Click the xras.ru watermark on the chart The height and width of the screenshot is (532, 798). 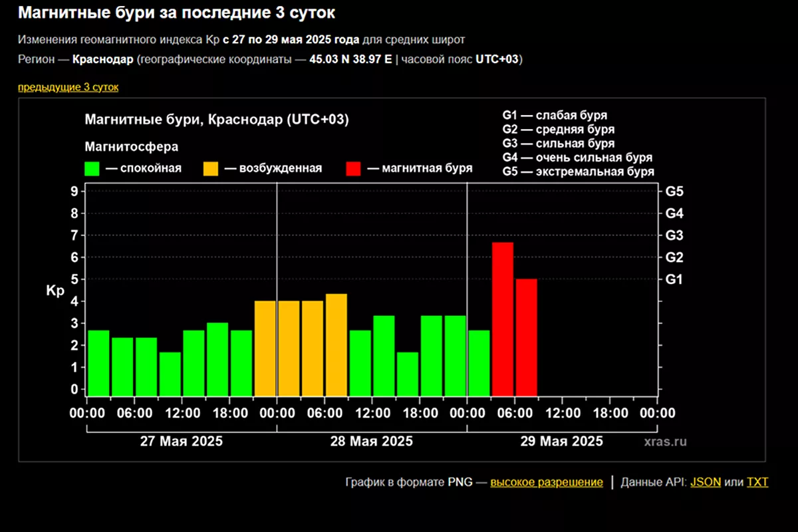[x=665, y=442]
